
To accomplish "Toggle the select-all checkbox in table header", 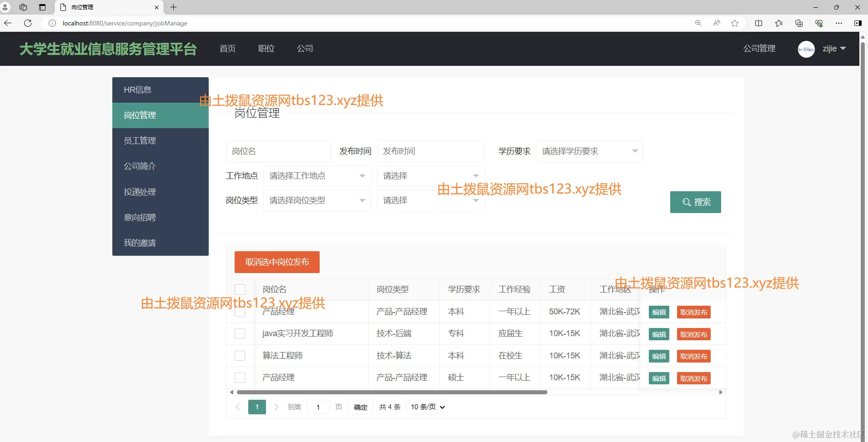I will (x=240, y=289).
